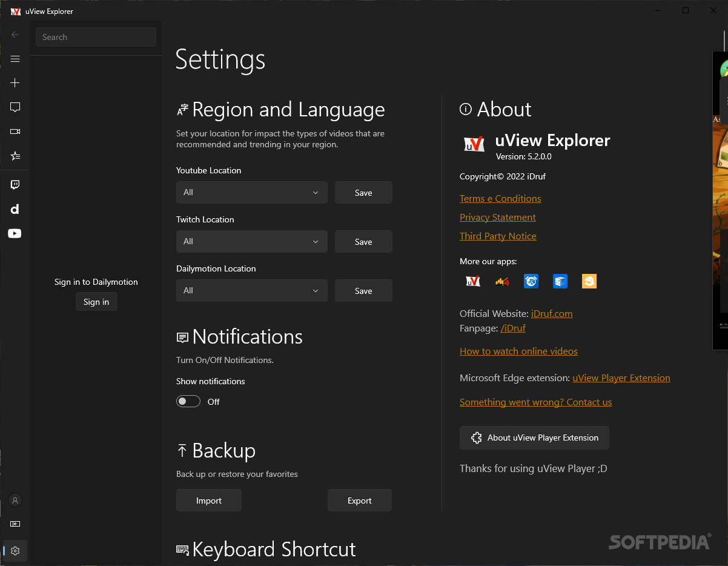
Task: Expand the Dailymotion Location dropdown
Action: [x=252, y=290]
